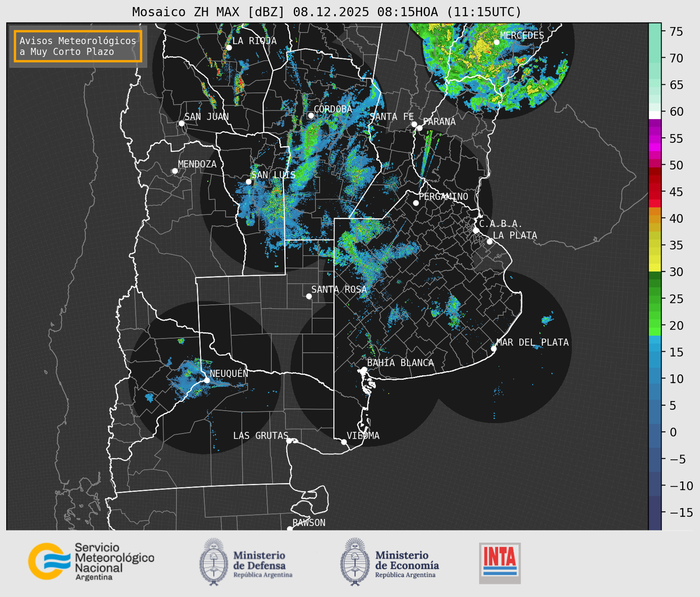
Task: Select the Santa Rosa city marker dot
Action: coord(309,296)
